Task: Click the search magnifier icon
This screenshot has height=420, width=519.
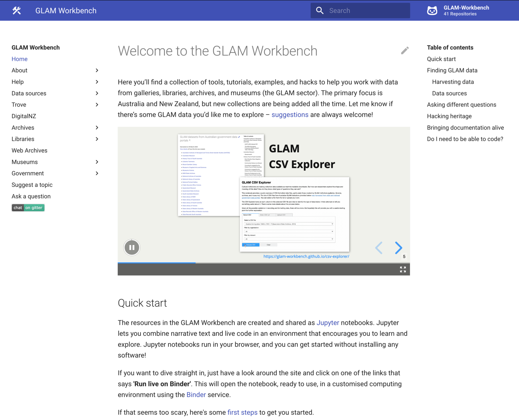Action: (320, 11)
